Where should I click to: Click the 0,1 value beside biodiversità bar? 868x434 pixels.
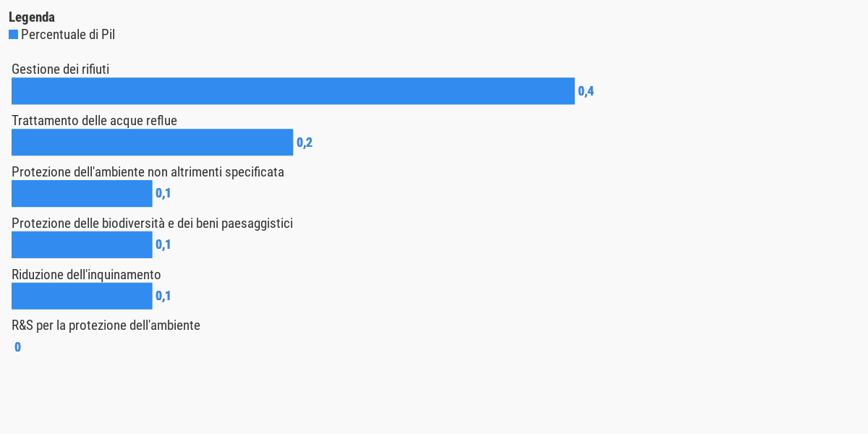(163, 244)
